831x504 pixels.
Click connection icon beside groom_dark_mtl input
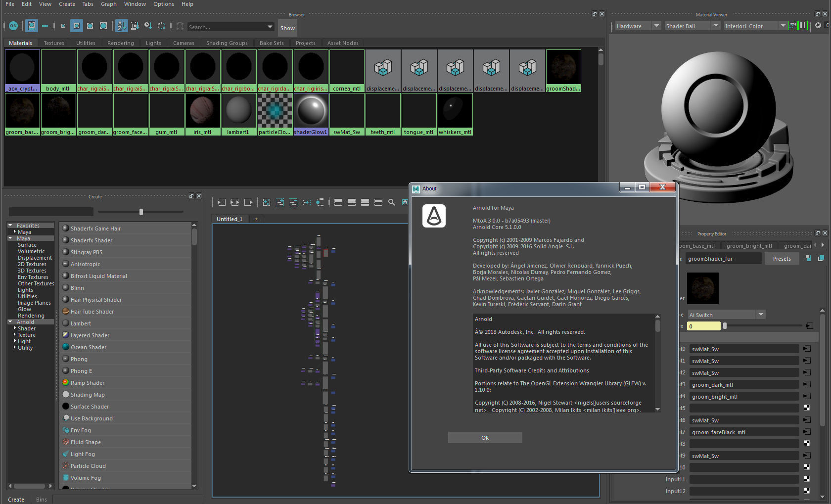point(807,384)
